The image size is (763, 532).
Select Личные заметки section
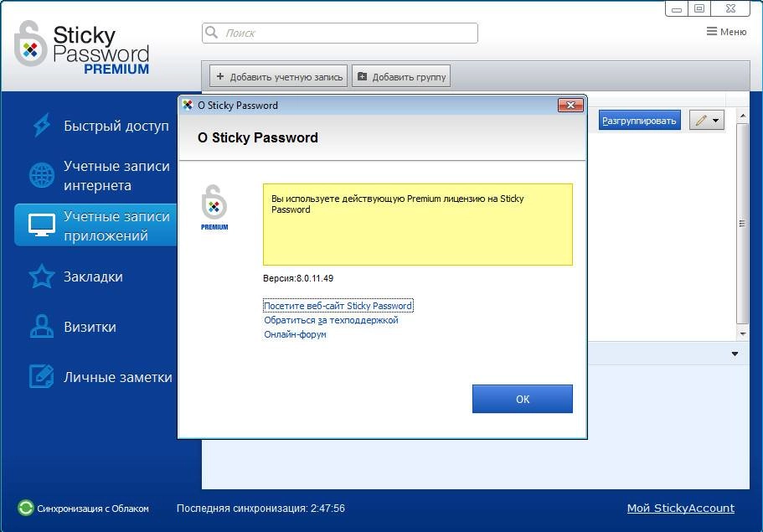[x=118, y=377]
